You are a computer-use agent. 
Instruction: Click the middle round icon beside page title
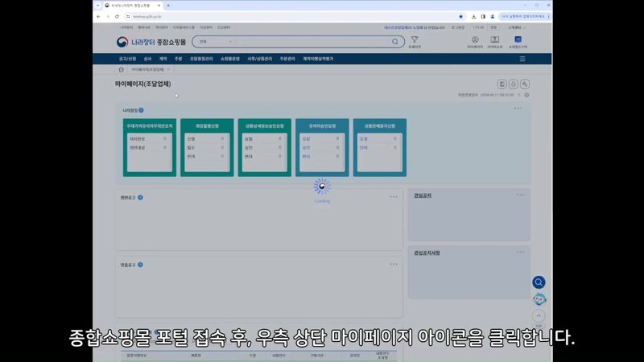coord(514,84)
